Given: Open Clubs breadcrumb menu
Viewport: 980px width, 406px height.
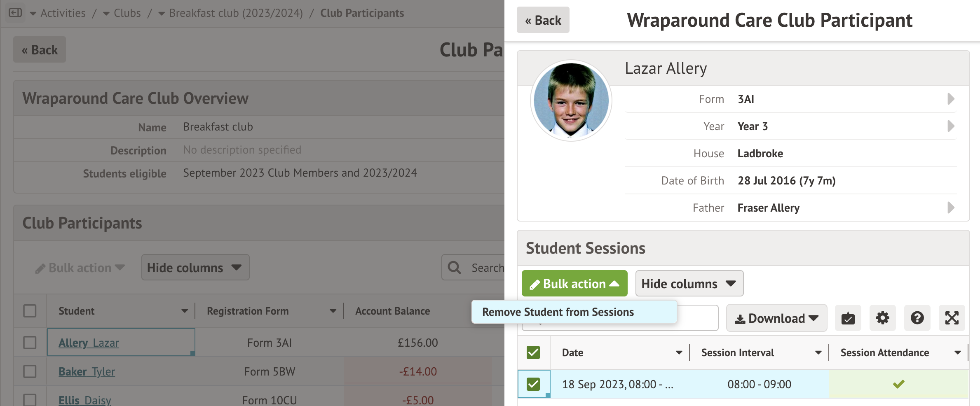Looking at the screenshot, I should 122,13.
